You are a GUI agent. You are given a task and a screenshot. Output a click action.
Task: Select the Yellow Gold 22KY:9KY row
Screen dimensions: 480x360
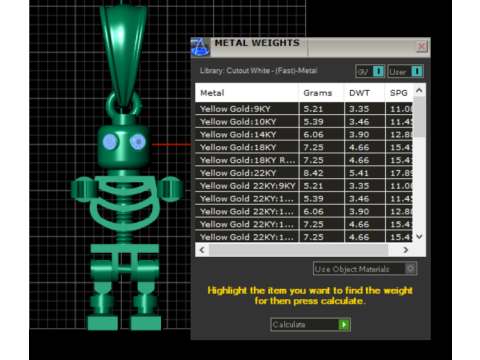coord(304,186)
